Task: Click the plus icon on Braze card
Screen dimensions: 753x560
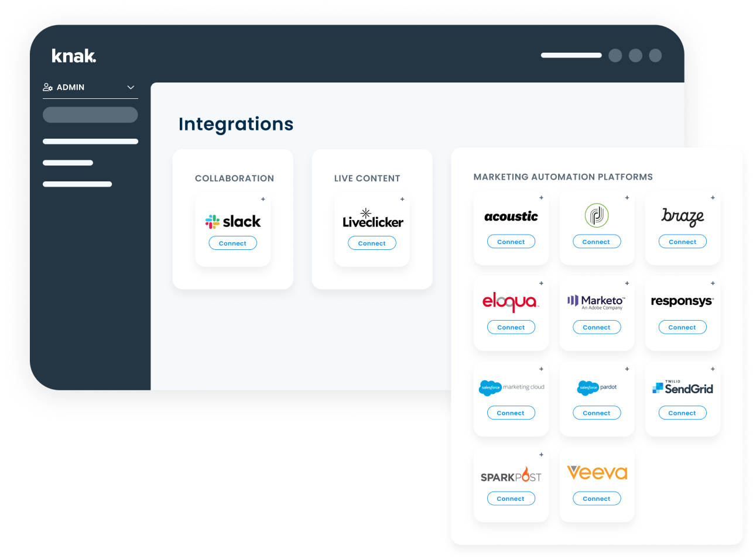Action: point(713,198)
